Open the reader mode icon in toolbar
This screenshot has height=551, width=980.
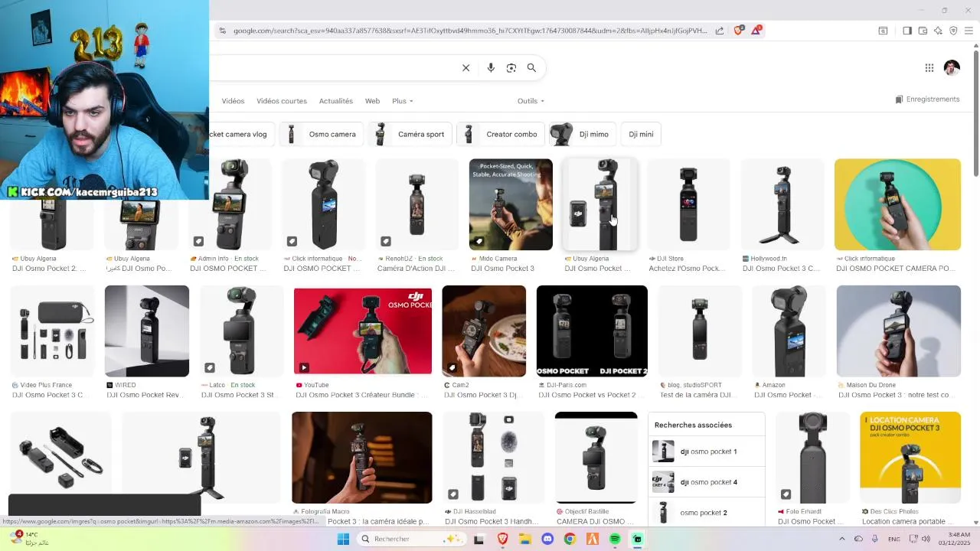point(883,31)
